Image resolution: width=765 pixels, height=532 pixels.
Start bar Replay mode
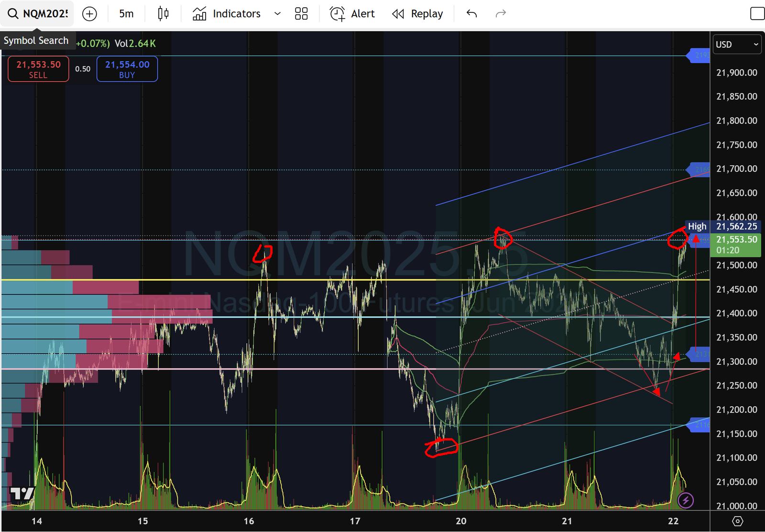tap(417, 14)
